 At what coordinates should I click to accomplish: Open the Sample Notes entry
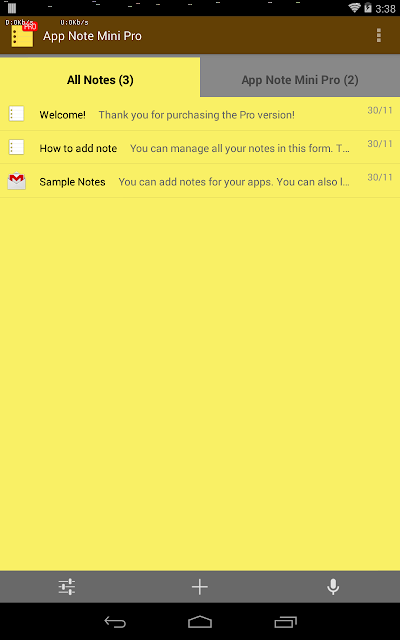200,181
